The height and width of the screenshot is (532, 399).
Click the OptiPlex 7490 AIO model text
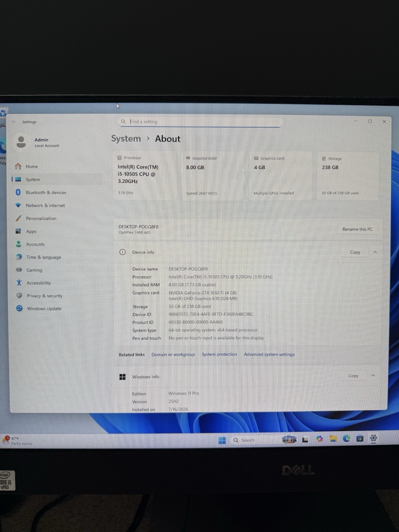(134, 232)
